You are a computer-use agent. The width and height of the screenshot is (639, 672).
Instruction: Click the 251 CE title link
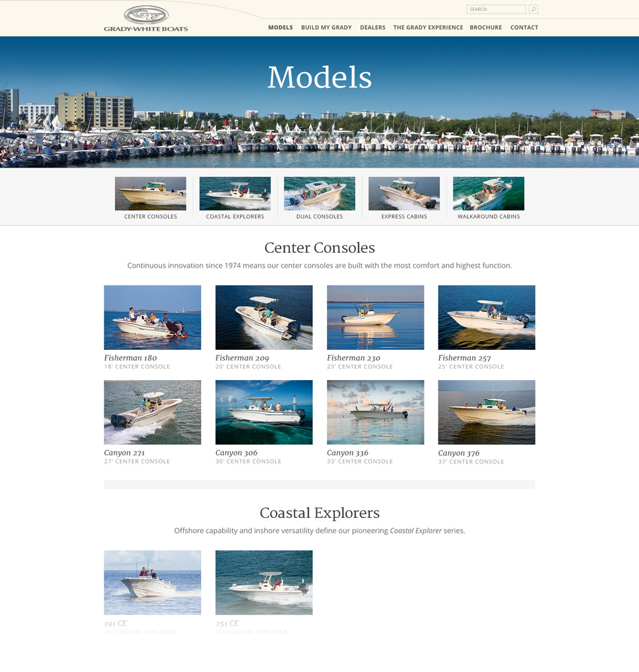[227, 624]
